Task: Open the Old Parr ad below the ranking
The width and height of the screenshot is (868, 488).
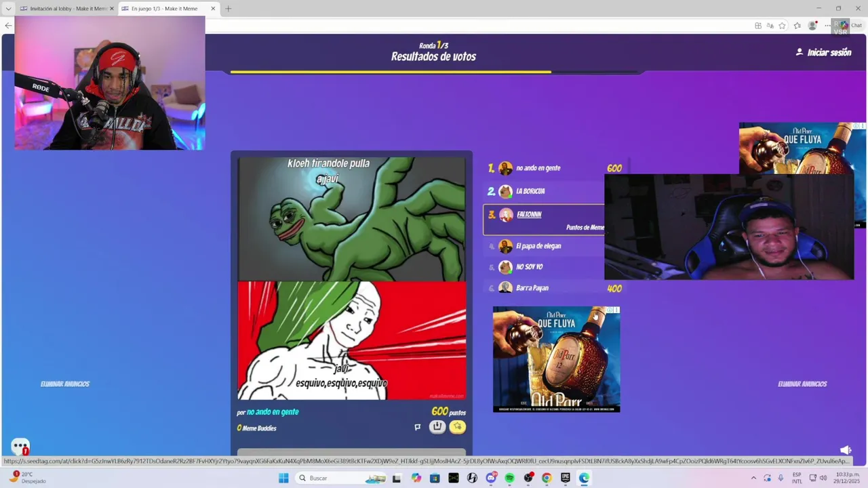Action: pos(556,359)
